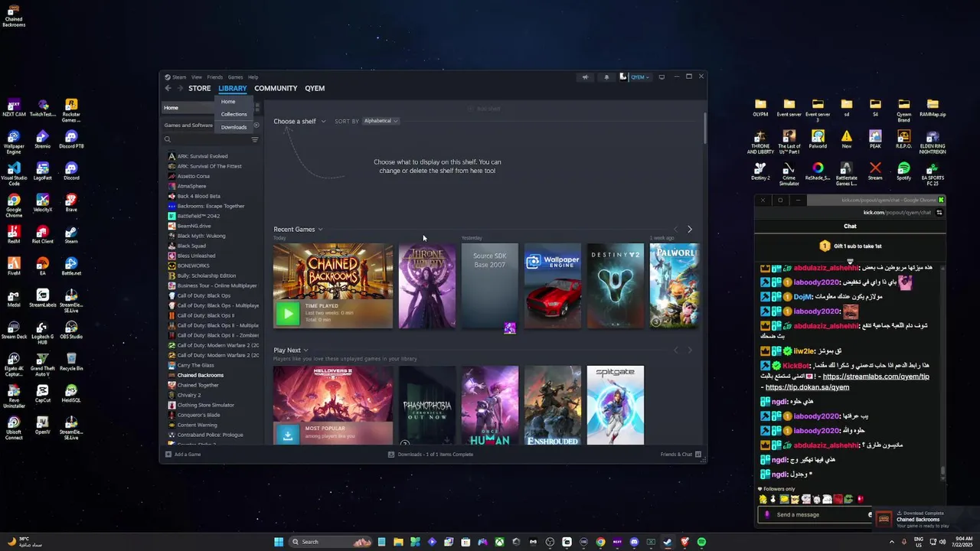This screenshot has width=980, height=551.
Task: Select Downloads from the Library submenu
Action: (x=234, y=127)
